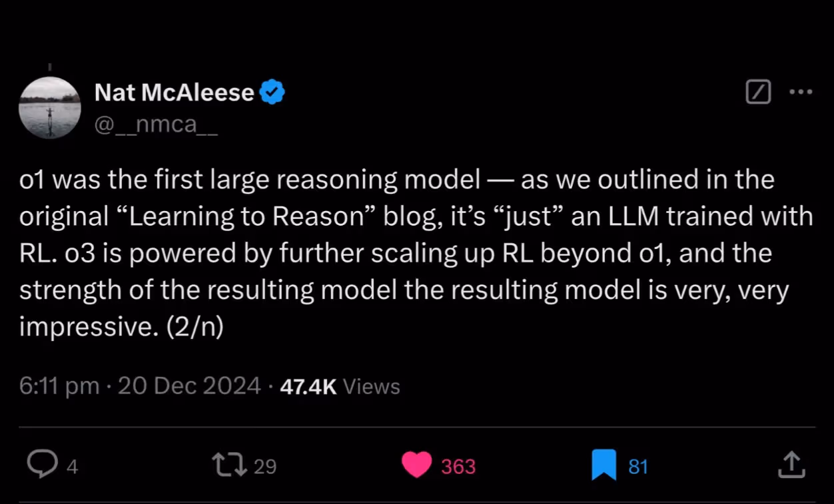Screen dimensions: 834x504
Task: Click the 6:11 pm timestamp
Action: (x=59, y=386)
